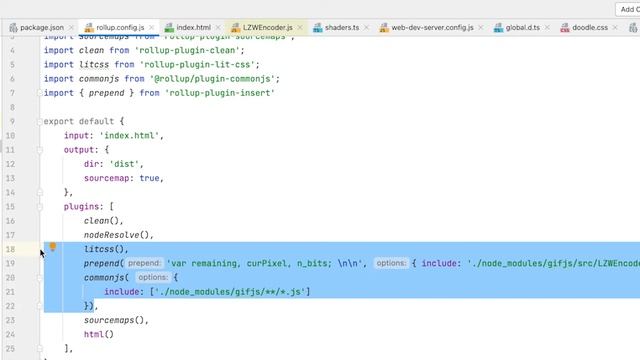Click the web-dev-server.config.js file icon
This screenshot has width=640, height=360.
tap(384, 27)
